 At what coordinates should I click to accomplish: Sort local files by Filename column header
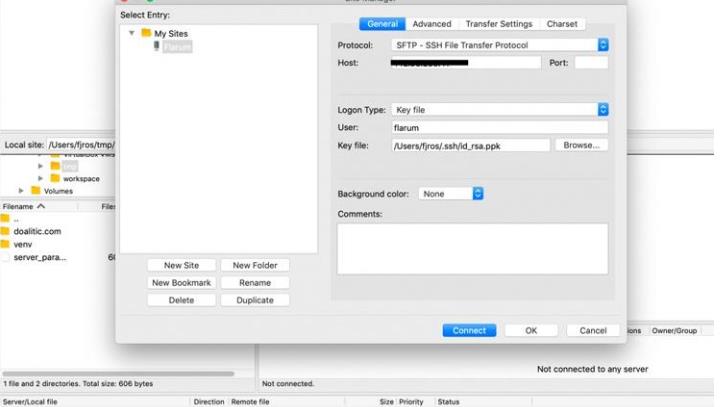pos(24,206)
